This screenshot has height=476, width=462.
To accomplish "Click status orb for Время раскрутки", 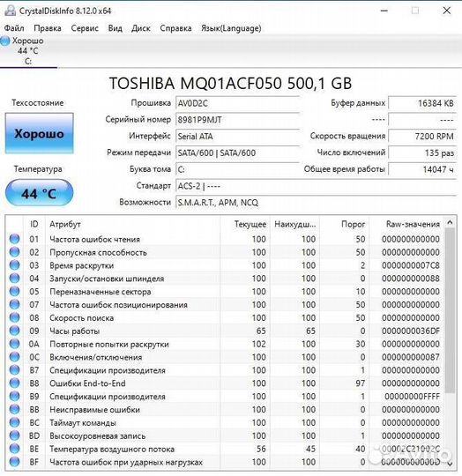I will tap(14, 265).
